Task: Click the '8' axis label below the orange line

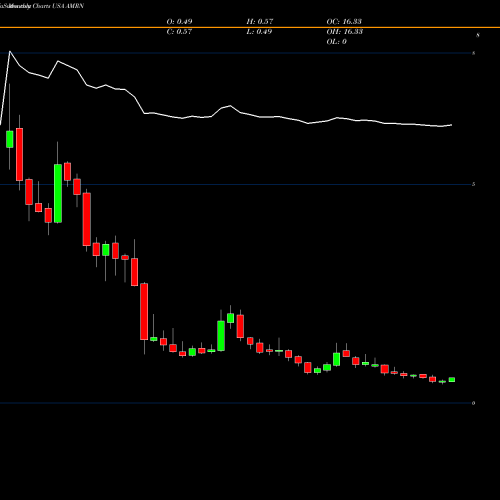Action: [x=478, y=35]
